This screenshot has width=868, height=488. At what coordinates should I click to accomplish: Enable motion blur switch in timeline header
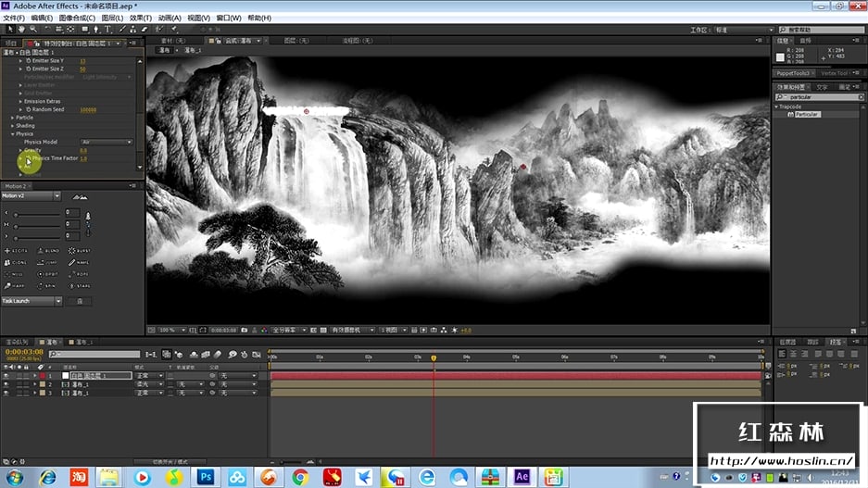[x=218, y=354]
